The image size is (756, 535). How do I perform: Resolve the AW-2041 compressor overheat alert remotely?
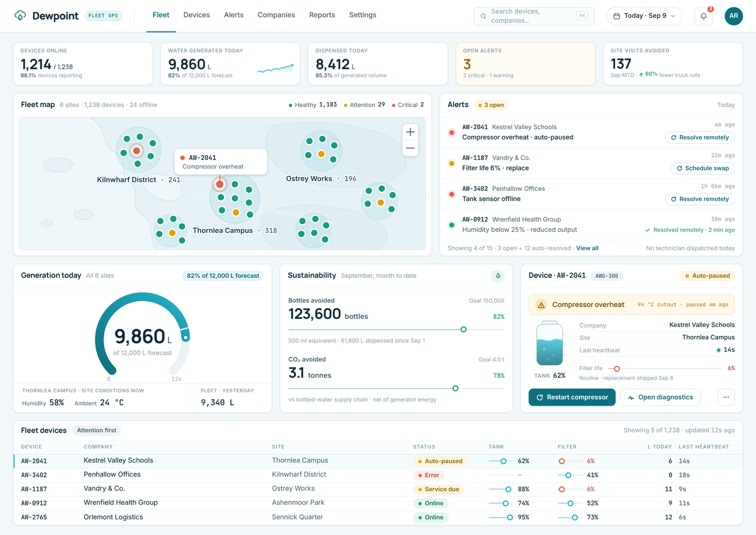pyautogui.click(x=700, y=138)
